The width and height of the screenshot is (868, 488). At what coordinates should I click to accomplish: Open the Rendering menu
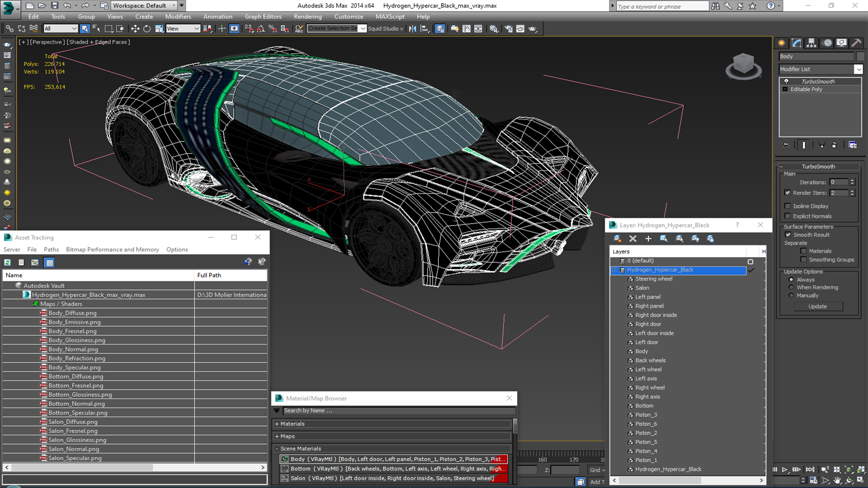(307, 17)
